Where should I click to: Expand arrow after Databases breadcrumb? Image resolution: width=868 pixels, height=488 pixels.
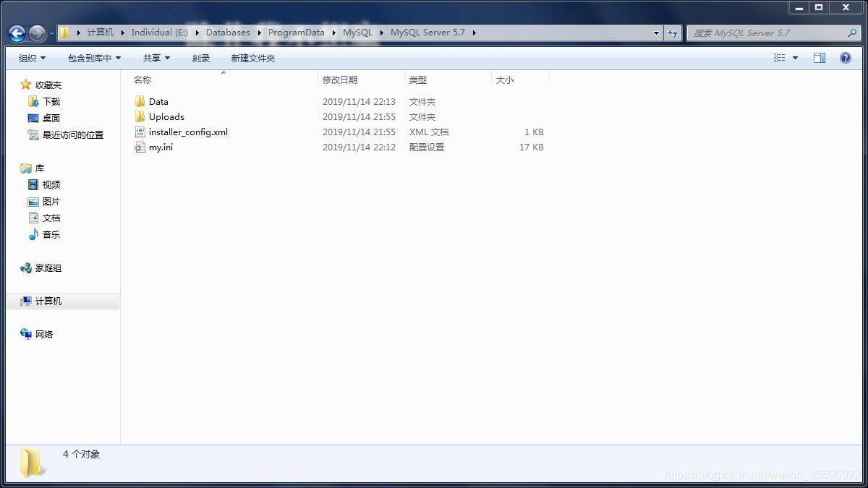tap(259, 33)
